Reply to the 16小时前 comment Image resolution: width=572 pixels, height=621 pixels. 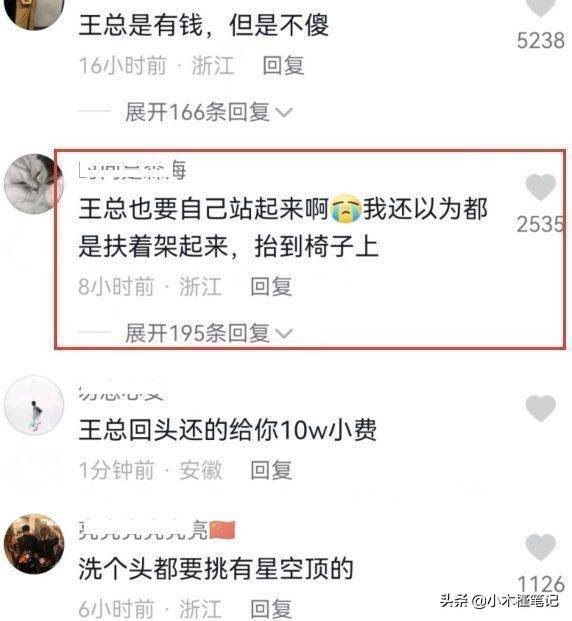point(283,65)
